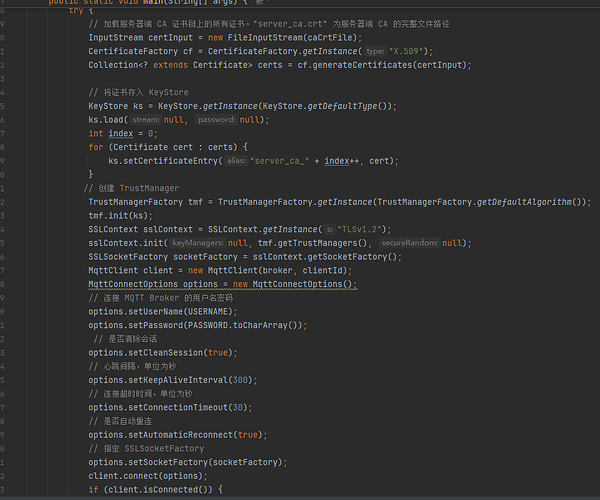Viewport: 600px width, 500px height.
Task: Click the "TLSv1.2" string literal
Action: click(x=362, y=229)
